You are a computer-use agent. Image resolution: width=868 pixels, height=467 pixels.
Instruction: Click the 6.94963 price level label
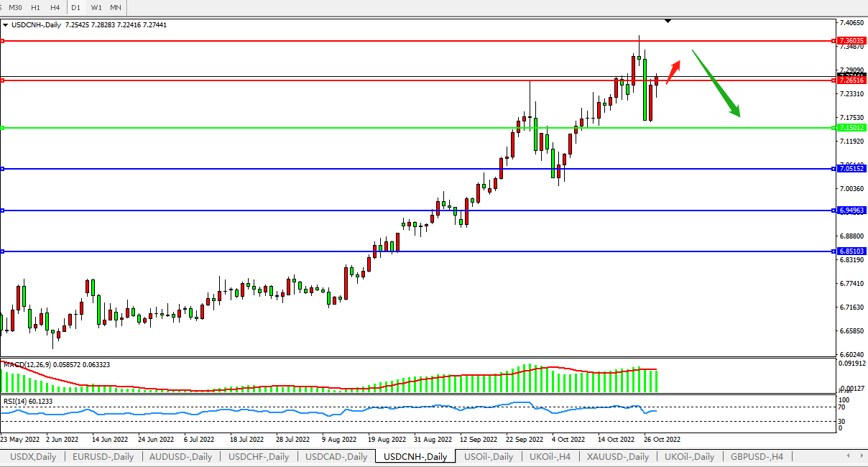tap(851, 211)
